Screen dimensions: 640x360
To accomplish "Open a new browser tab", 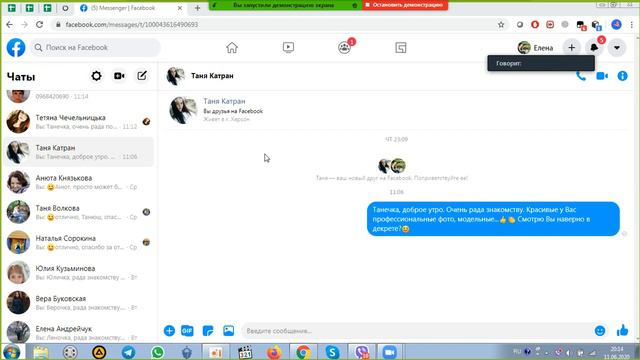I will click(197, 8).
